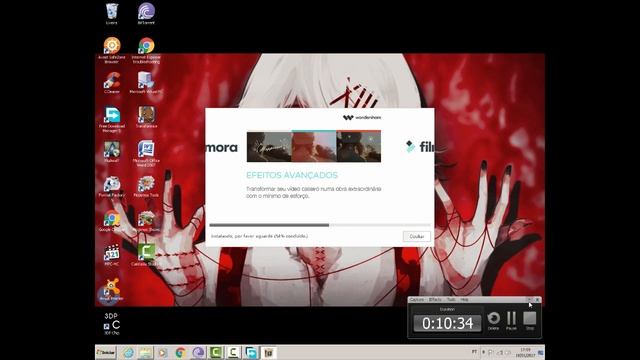Open the Help menu in the recorder
Viewport: 640px width, 360px height.
[464, 300]
